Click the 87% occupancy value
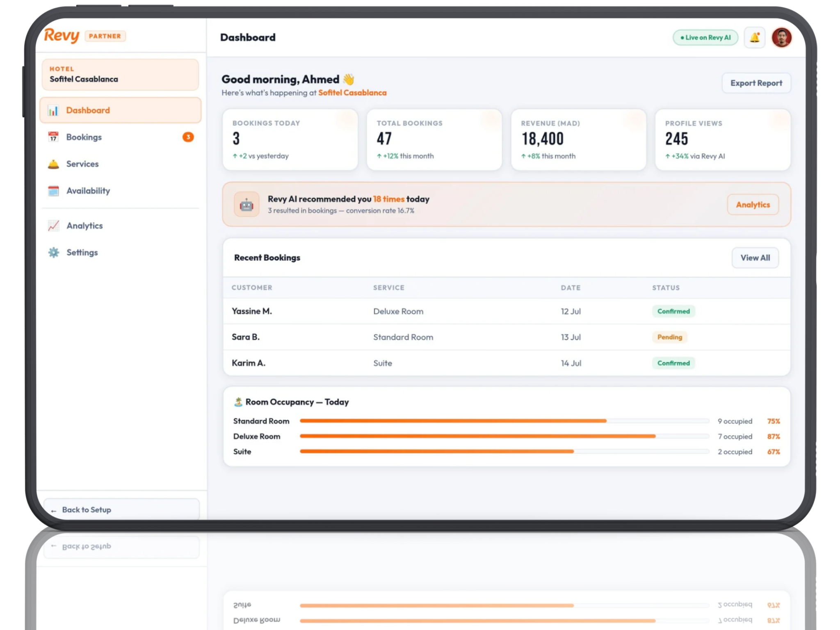Viewport: 840px width, 630px height. point(774,436)
